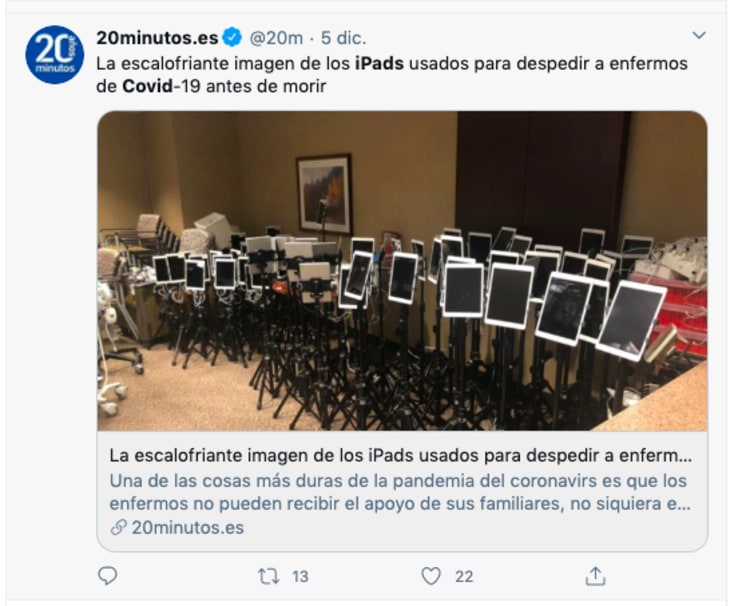
Task: Click the retweet count 13
Action: tap(300, 577)
